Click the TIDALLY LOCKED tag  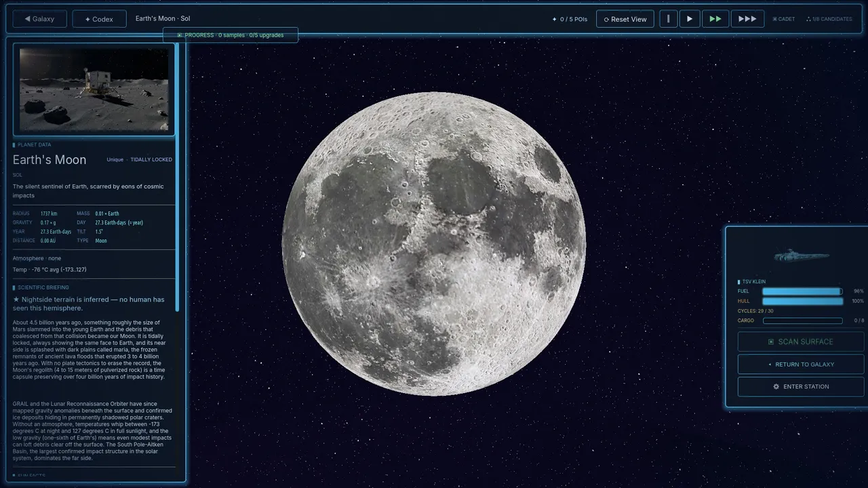point(151,160)
